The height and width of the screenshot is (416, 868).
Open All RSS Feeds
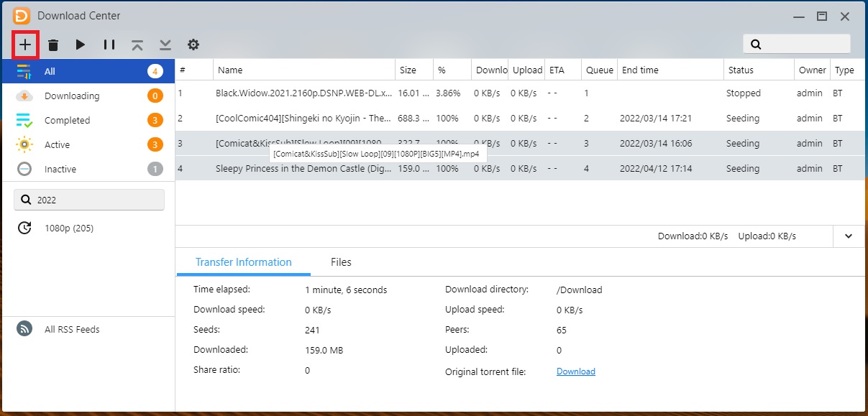pos(72,329)
